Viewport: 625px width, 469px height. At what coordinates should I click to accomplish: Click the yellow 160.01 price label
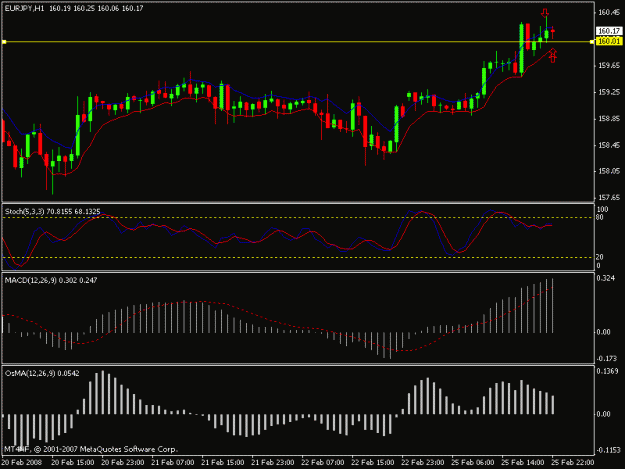[609, 41]
